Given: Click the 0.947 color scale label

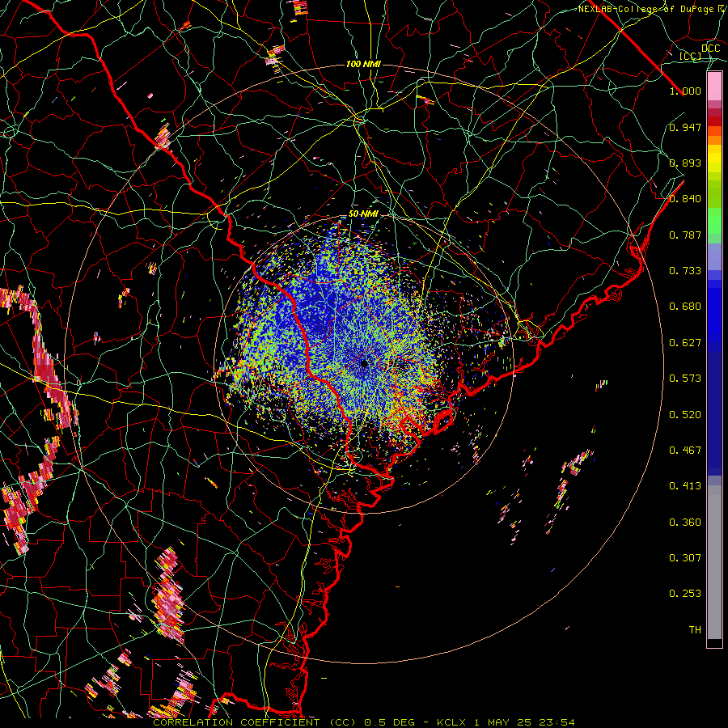Looking at the screenshot, I should [x=685, y=127].
